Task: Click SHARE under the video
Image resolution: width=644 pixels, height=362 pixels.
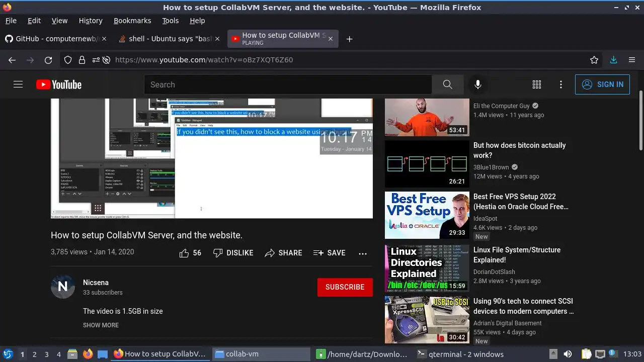Action: click(x=284, y=253)
